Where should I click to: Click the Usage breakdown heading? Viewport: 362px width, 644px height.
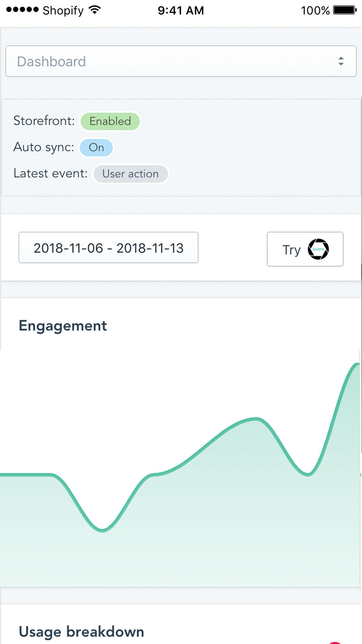tap(81, 632)
